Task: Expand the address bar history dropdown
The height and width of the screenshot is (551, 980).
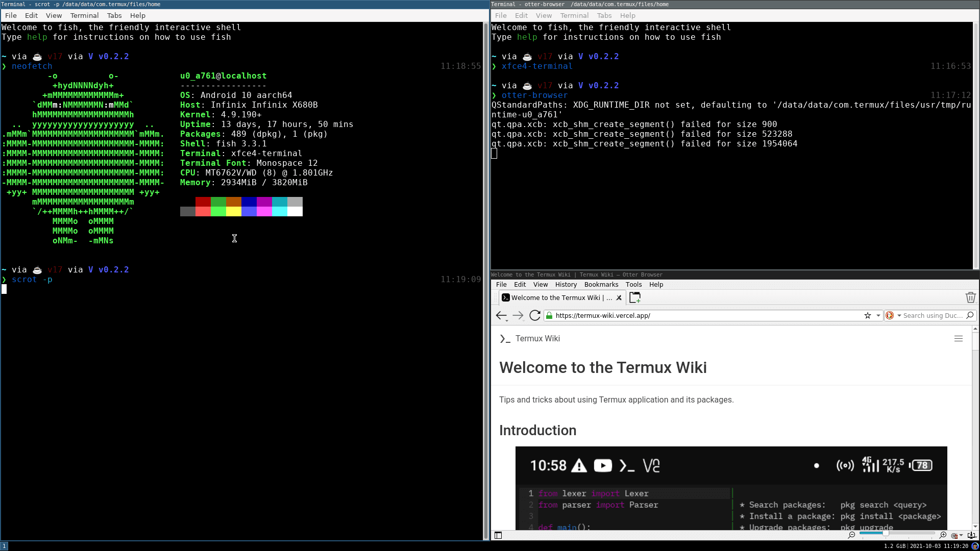Action: tap(878, 315)
